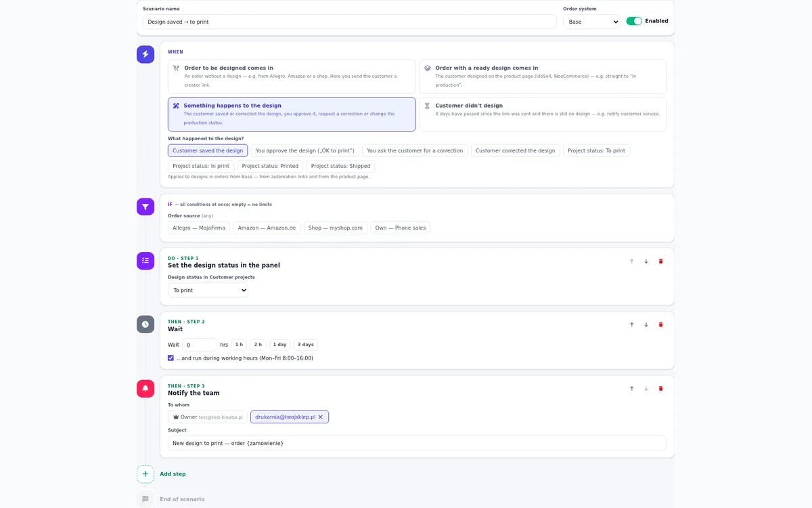
Task: Delete the Notify the team step
Action: coord(661,389)
